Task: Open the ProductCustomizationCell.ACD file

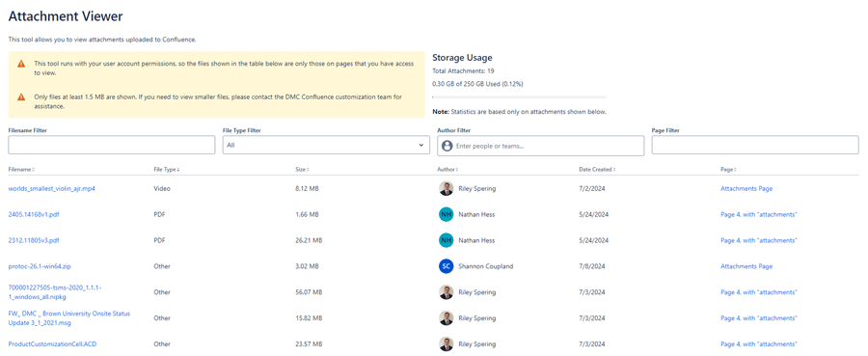Action: coord(53,344)
